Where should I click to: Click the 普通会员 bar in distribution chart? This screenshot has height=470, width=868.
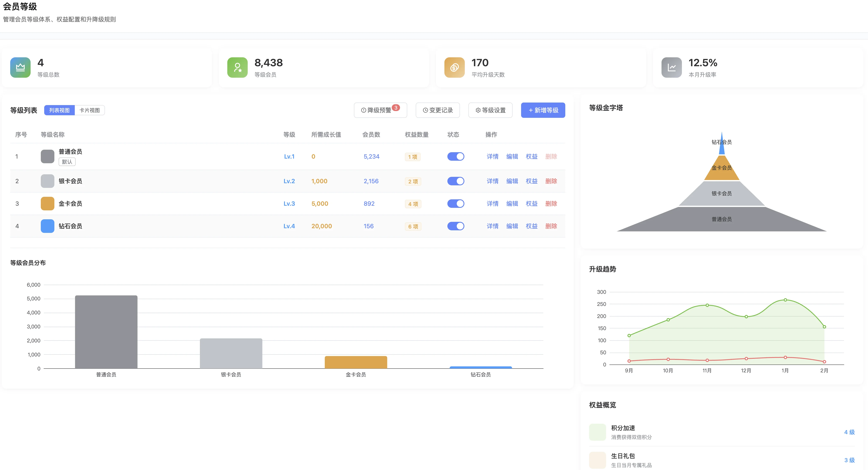click(x=106, y=332)
